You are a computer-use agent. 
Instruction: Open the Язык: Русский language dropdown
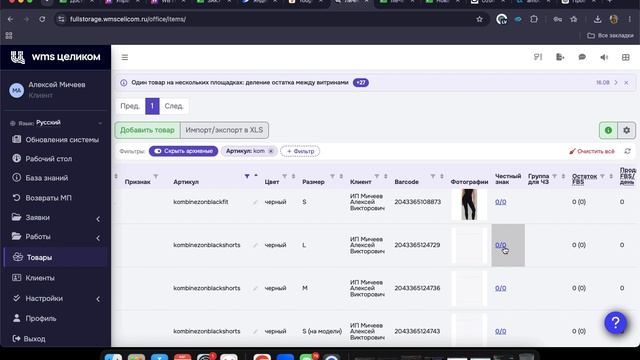[x=56, y=123]
